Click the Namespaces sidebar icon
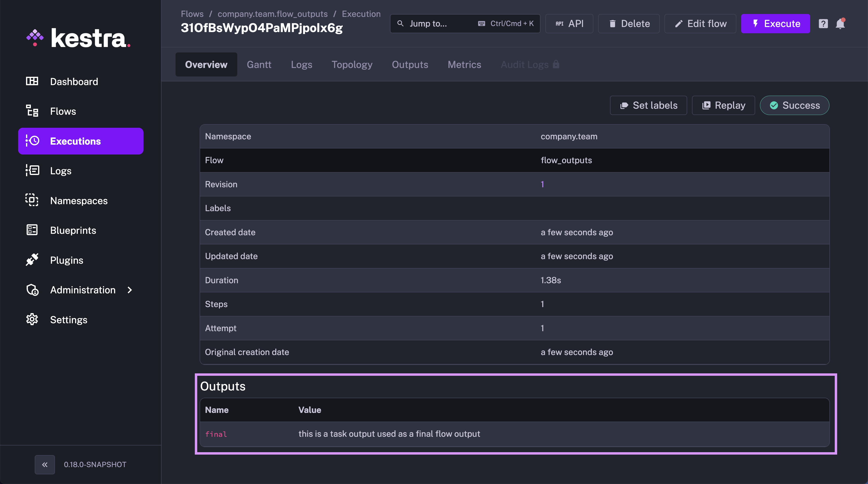 tap(32, 200)
